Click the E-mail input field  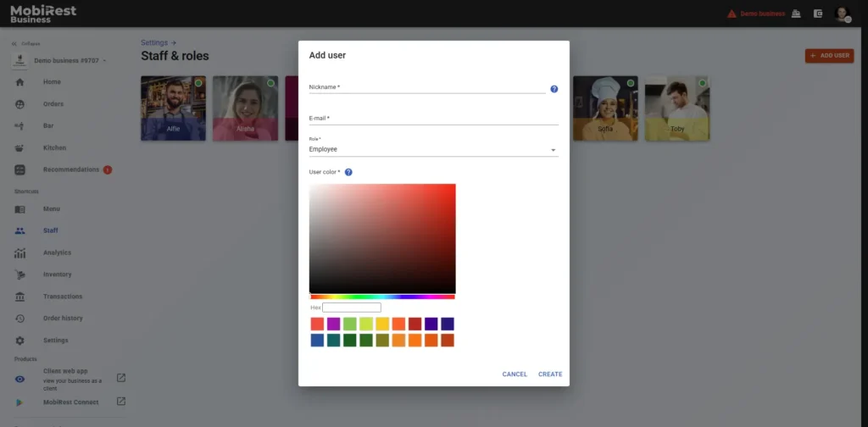[x=433, y=119]
